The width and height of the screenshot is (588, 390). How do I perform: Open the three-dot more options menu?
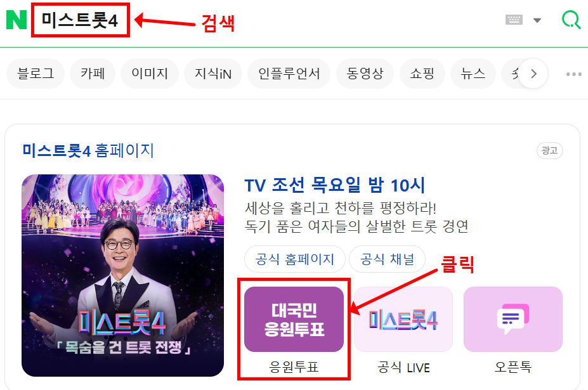[574, 74]
